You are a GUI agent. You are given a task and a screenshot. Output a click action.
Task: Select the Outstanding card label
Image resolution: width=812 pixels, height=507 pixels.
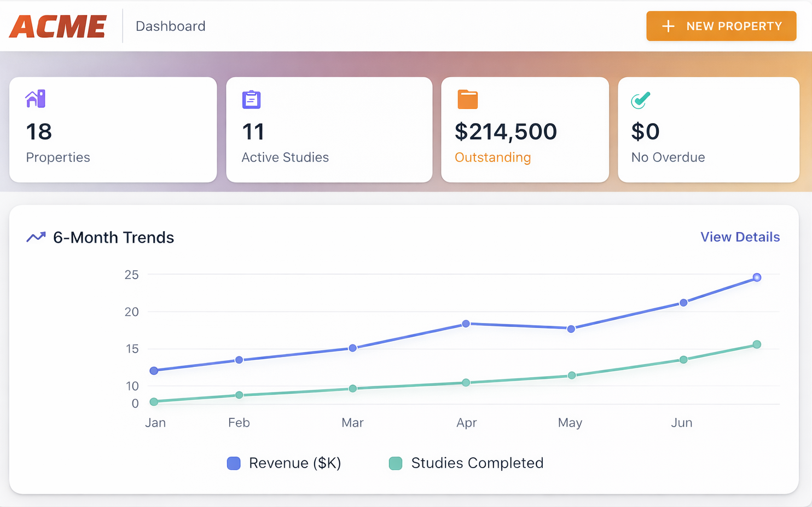(x=492, y=158)
